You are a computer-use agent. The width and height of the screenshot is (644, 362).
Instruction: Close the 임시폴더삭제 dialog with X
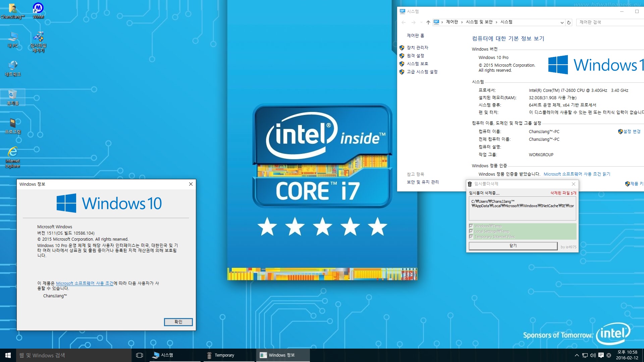pyautogui.click(x=573, y=184)
